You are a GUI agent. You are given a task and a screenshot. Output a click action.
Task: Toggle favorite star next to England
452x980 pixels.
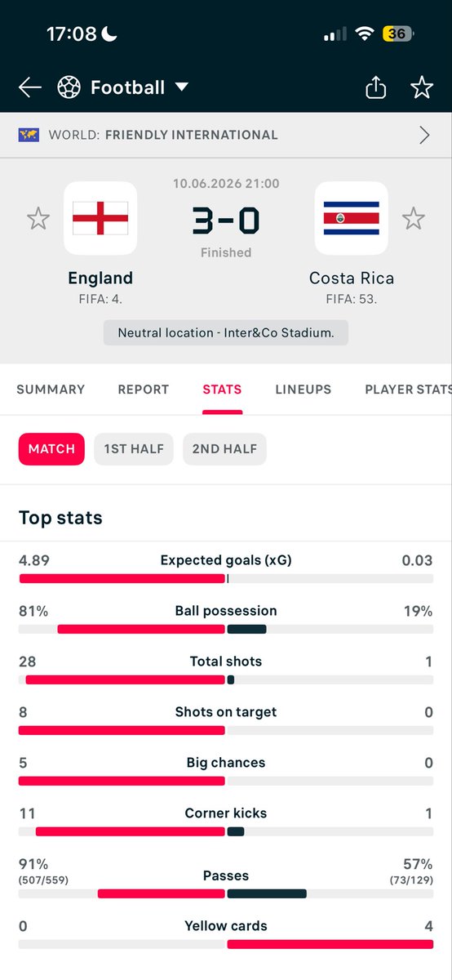point(38,219)
